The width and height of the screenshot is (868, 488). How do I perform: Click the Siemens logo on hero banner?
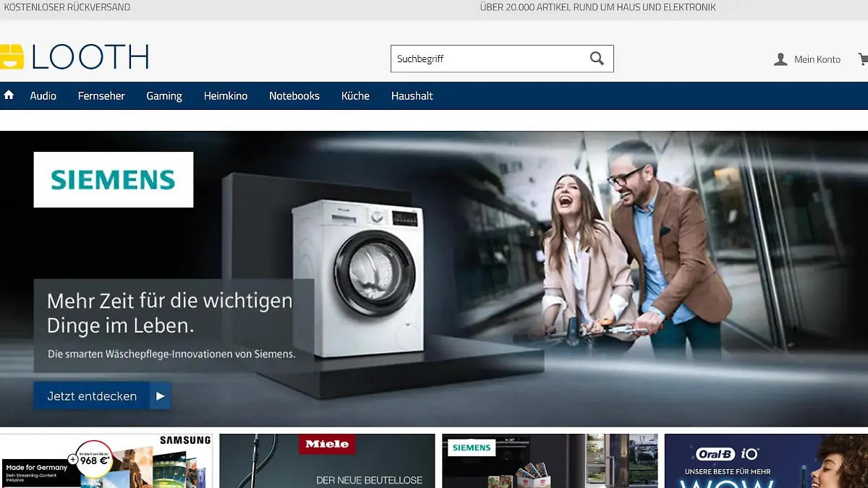[x=114, y=179]
